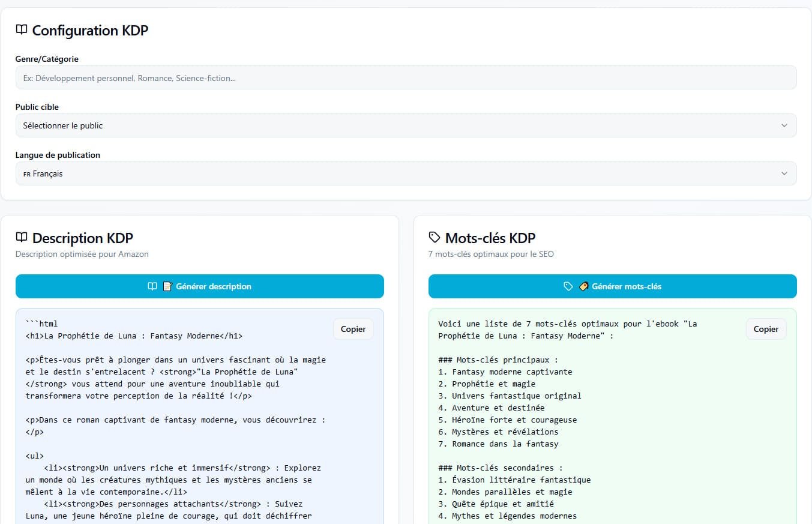This screenshot has height=524, width=812.
Task: Click the h1 line 'La Prophétie de Luna : Fantasy Moderne'
Action: click(x=134, y=336)
